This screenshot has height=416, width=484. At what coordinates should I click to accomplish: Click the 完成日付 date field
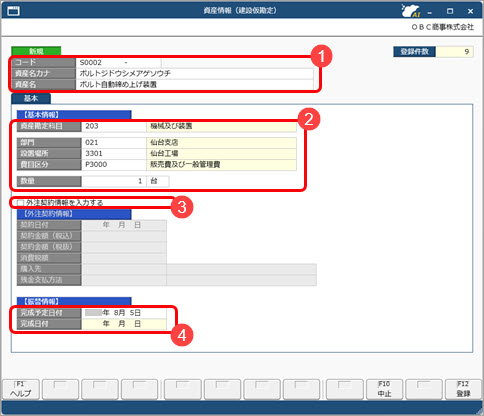click(x=124, y=324)
